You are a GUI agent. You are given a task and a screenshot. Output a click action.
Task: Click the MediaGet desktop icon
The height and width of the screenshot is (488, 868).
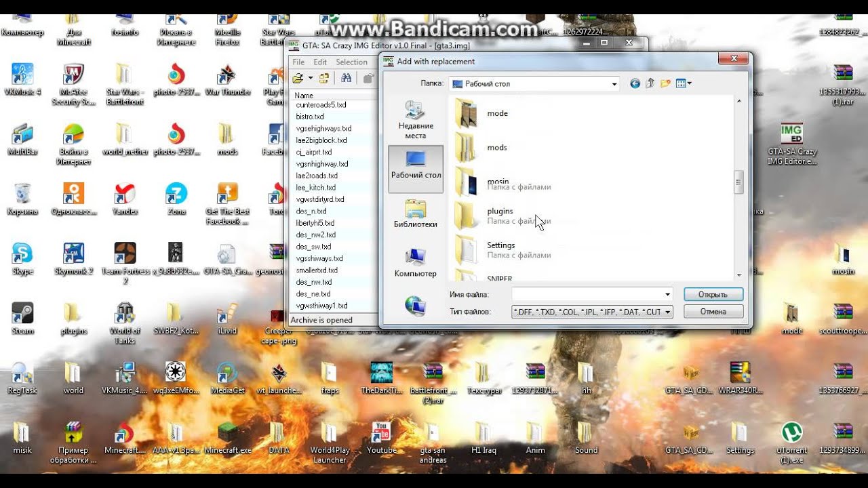coord(228,378)
